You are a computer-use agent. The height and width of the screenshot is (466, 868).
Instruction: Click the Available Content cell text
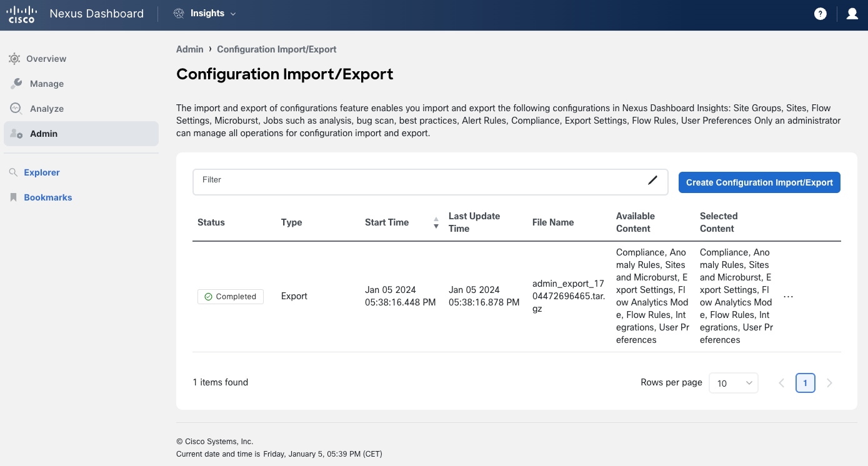click(x=652, y=296)
